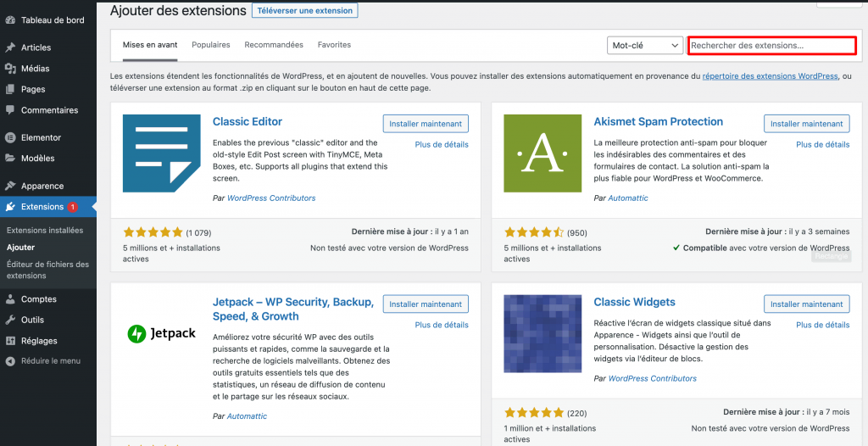Click the Commentaires speech bubble icon
The width and height of the screenshot is (868, 446).
10,110
